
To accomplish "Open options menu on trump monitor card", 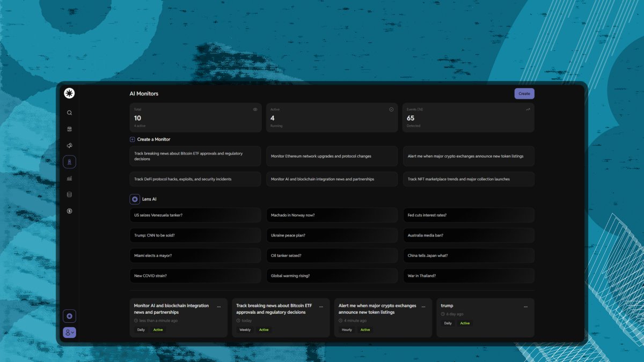I will tap(525, 307).
